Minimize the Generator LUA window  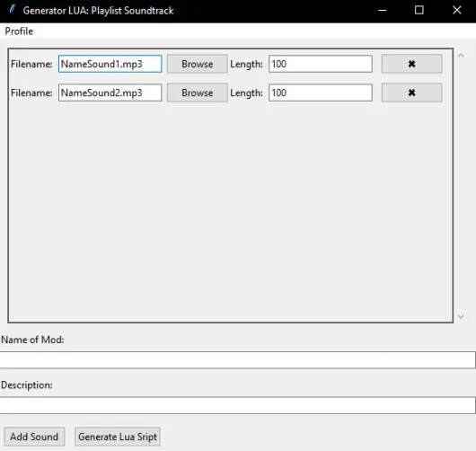tap(383, 10)
